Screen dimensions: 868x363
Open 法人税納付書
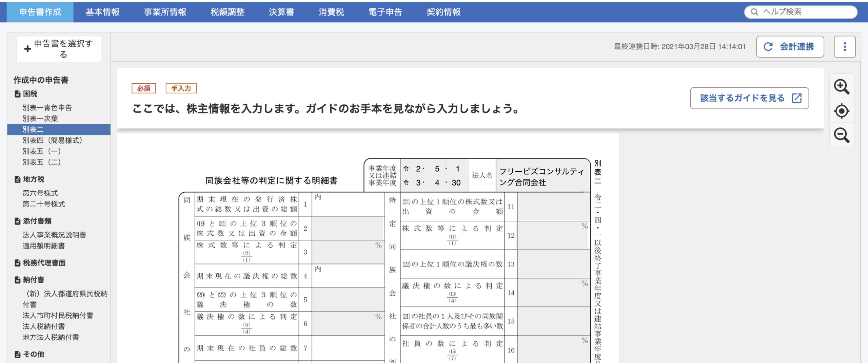point(43,326)
